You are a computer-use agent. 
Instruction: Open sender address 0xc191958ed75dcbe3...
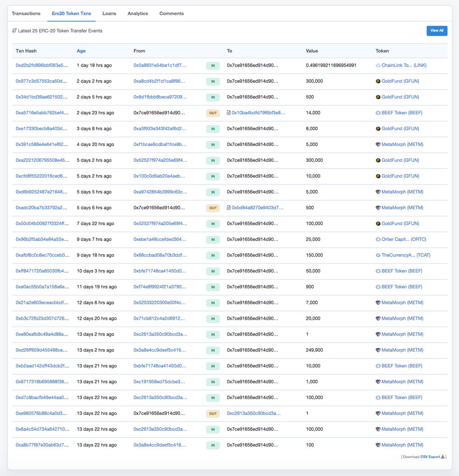(159, 382)
